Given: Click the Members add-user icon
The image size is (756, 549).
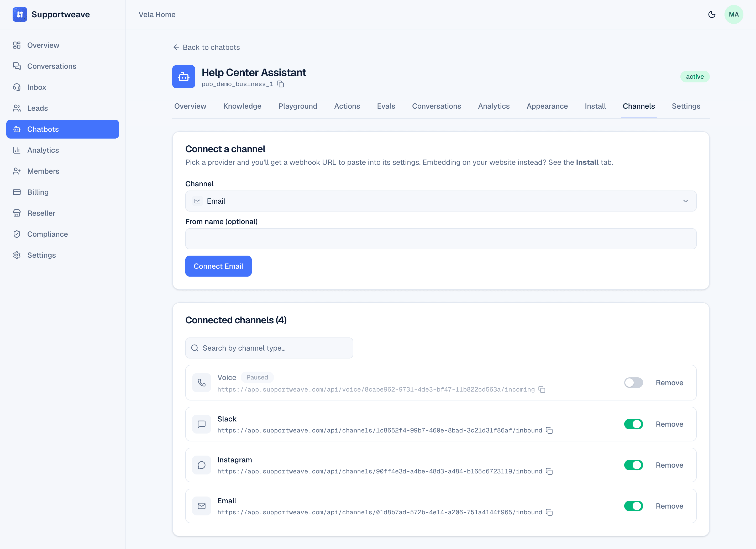Looking at the screenshot, I should [17, 171].
